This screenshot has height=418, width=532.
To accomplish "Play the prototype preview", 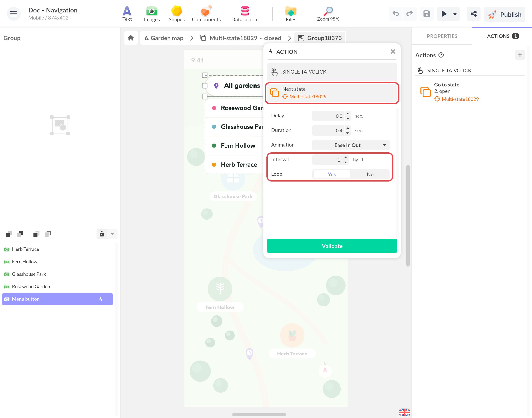I will 444,14.
